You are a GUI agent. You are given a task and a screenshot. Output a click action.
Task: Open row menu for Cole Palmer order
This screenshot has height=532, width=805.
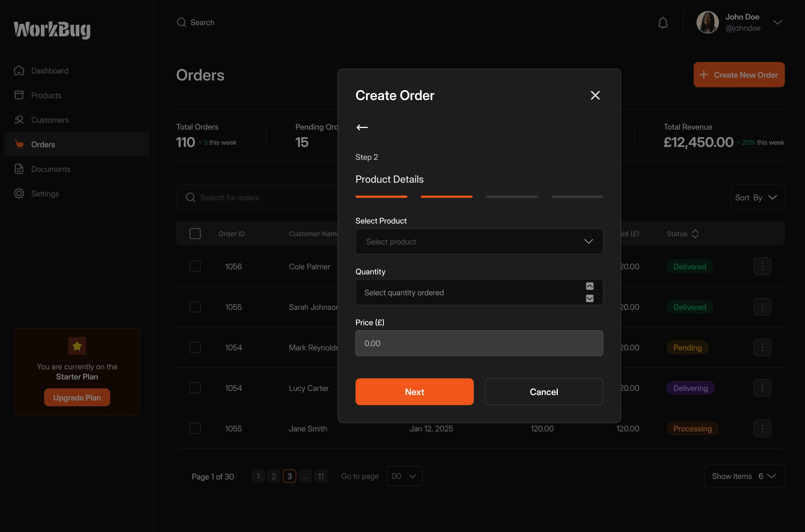[x=762, y=266]
